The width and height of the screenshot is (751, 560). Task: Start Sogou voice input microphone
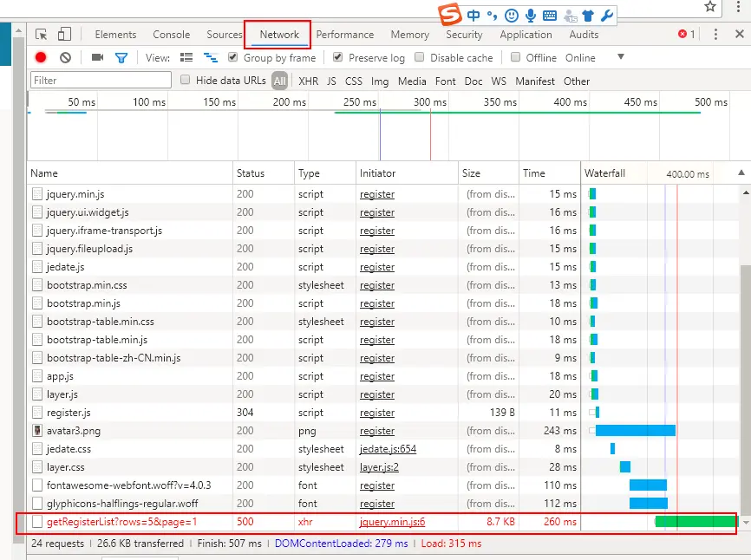(531, 16)
